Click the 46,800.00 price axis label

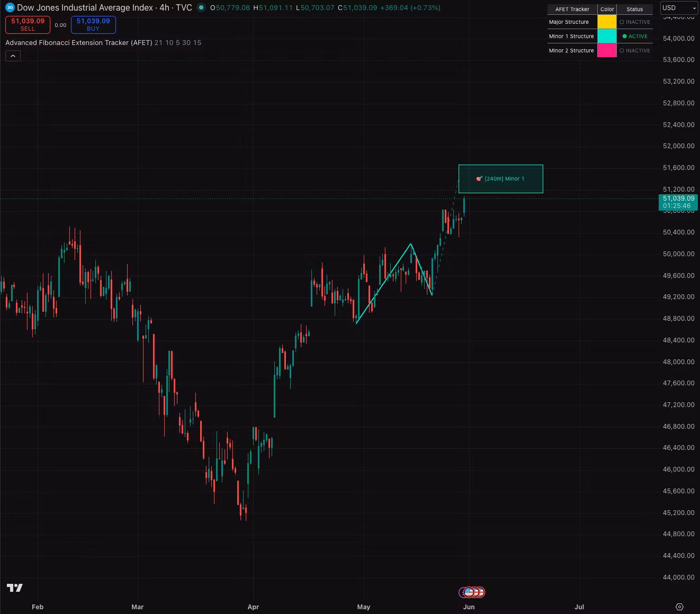(x=679, y=427)
